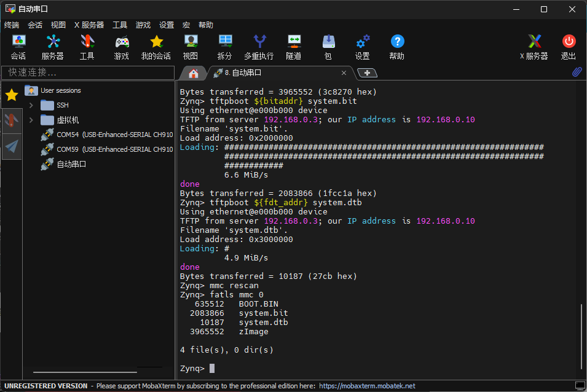Switch to the home tab
Screen dimensions: 587x392
(194, 73)
